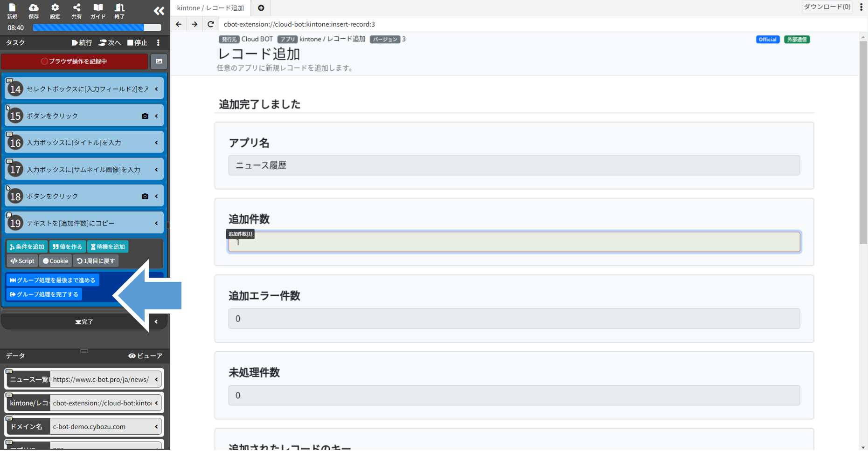Expand task 17 サムネイル画像 chevron
Screen dimensions: 868x451
pyautogui.click(x=157, y=170)
